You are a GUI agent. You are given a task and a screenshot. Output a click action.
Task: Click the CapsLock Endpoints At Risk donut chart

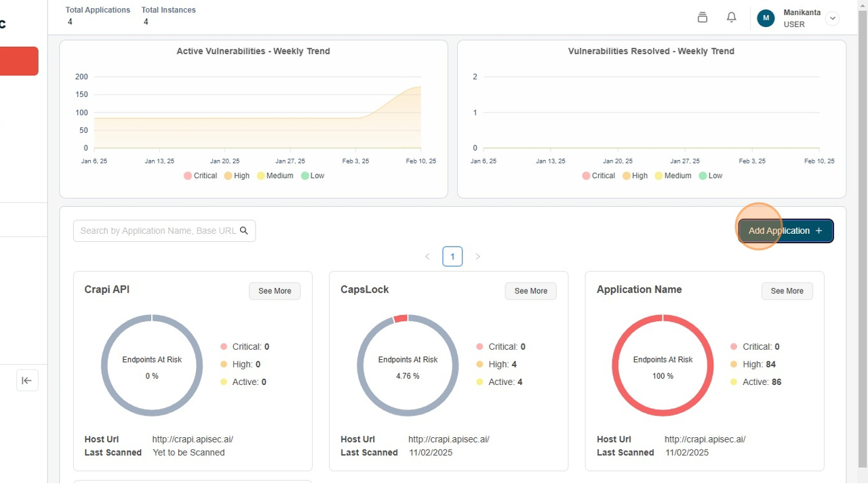tap(408, 366)
